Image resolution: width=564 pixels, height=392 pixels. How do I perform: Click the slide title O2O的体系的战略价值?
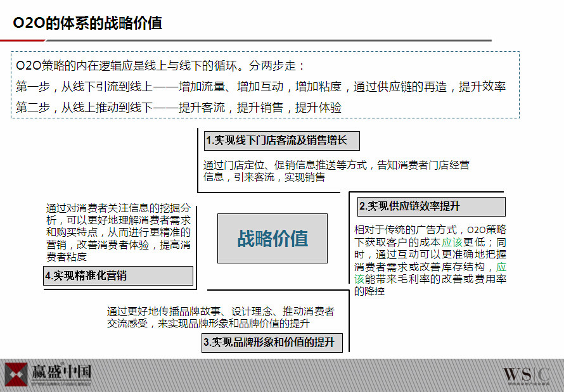88,23
